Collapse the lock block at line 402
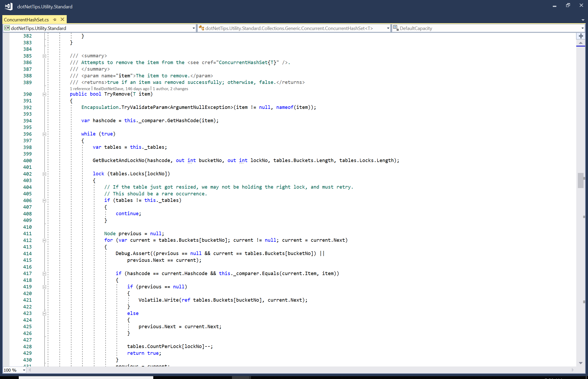 point(44,174)
